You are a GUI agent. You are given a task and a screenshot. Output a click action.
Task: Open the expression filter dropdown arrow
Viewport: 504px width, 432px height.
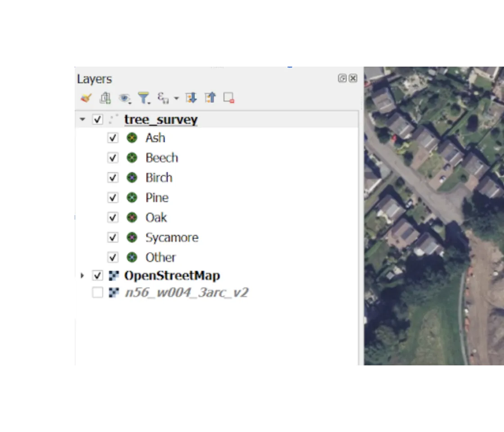coord(176,98)
